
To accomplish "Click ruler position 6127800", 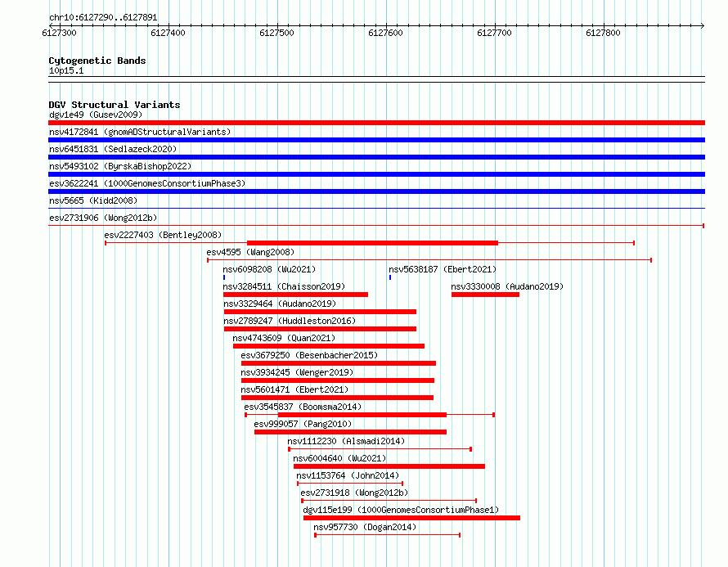I will pos(603,33).
